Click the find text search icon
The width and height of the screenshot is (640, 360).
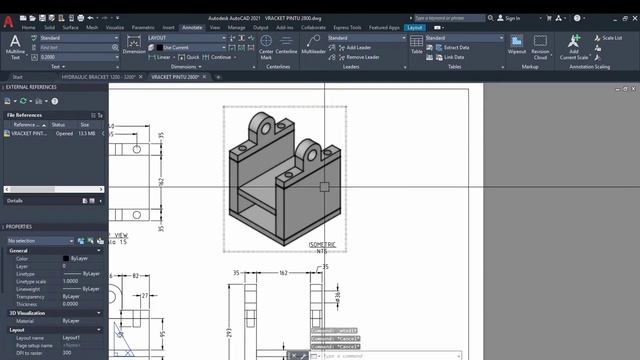[x=115, y=47]
